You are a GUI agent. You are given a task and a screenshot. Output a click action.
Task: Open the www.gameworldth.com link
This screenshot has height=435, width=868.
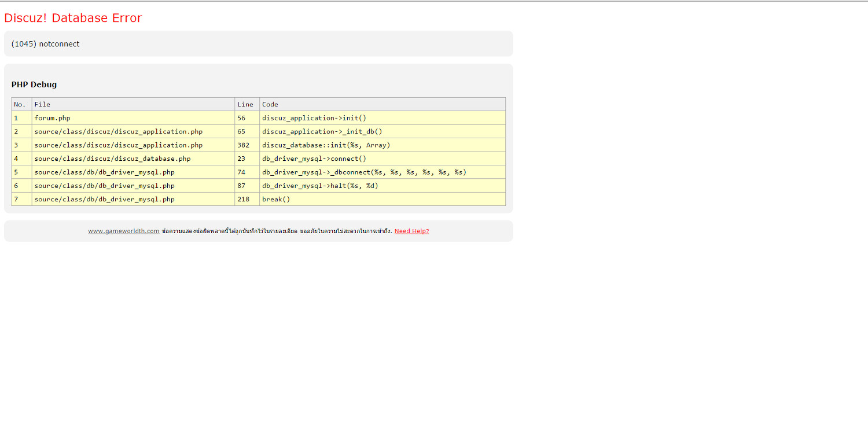point(124,231)
